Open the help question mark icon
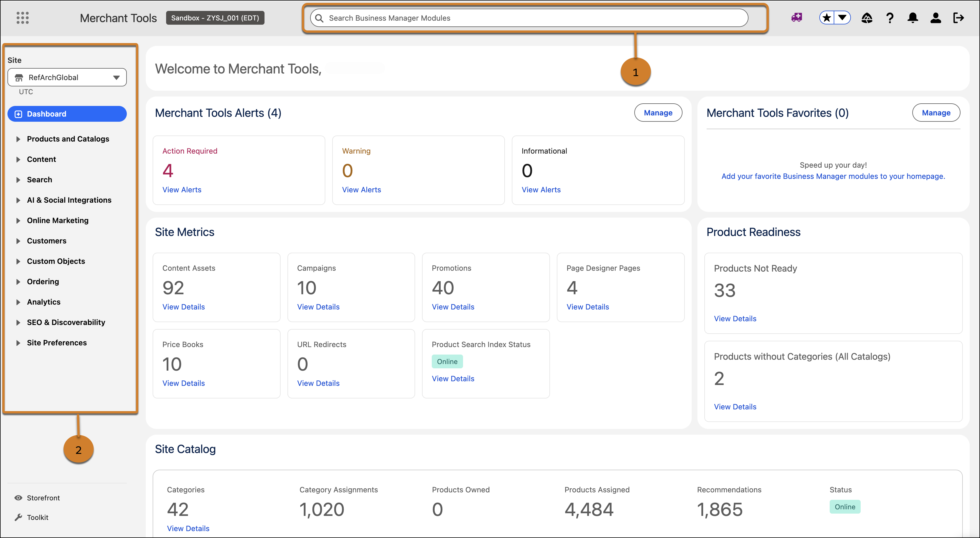The width and height of the screenshot is (980, 538). [x=889, y=18]
